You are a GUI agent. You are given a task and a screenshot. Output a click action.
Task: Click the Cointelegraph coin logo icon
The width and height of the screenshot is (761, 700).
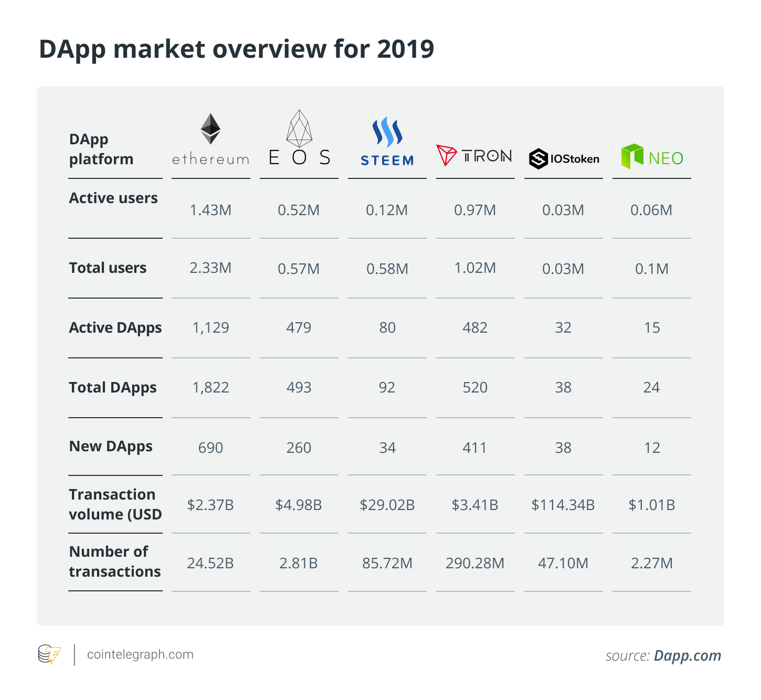[49, 655]
